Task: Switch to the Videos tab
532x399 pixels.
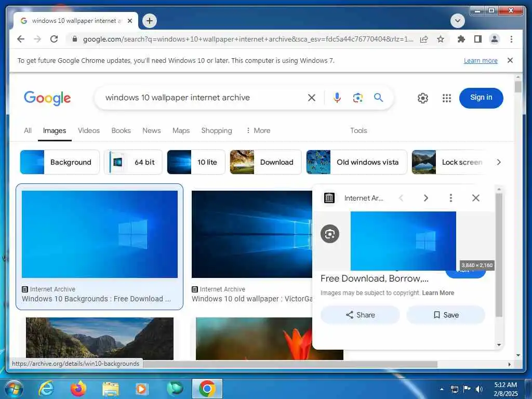Action: click(88, 130)
